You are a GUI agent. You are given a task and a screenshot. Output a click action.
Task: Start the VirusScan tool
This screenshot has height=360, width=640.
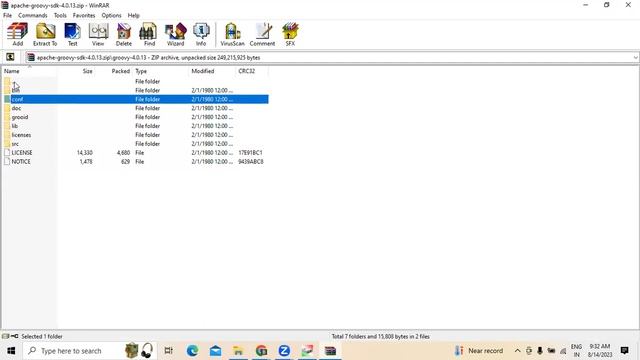pos(232,34)
